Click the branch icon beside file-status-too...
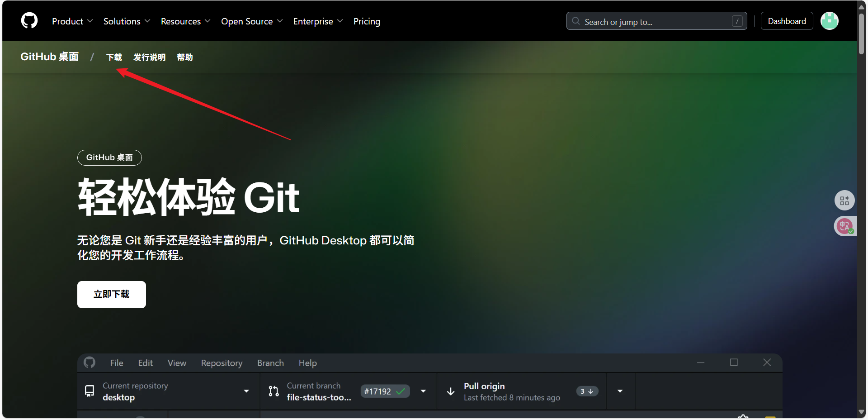Image resolution: width=868 pixels, height=420 pixels. pos(274,391)
